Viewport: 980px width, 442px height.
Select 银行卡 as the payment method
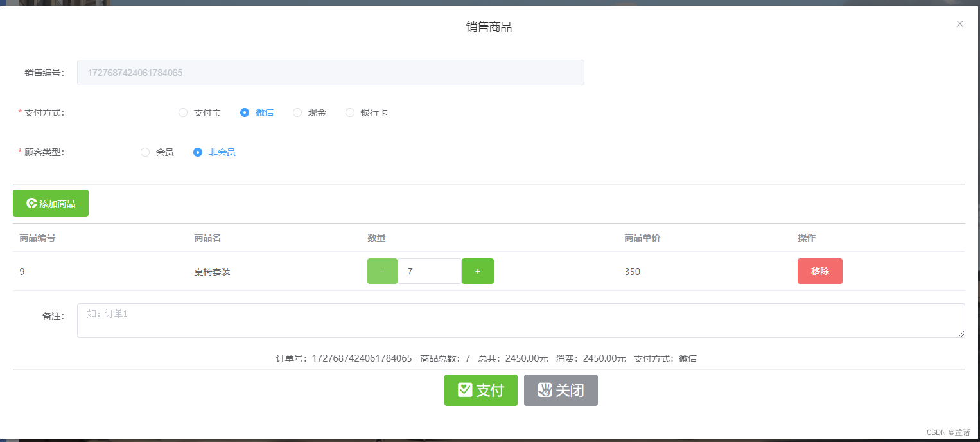350,112
